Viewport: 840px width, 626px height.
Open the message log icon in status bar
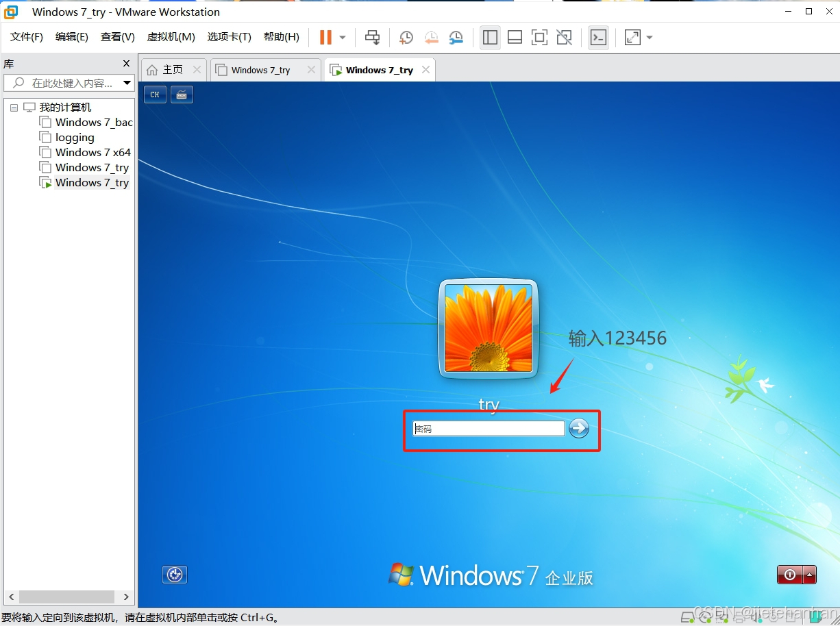tap(815, 616)
